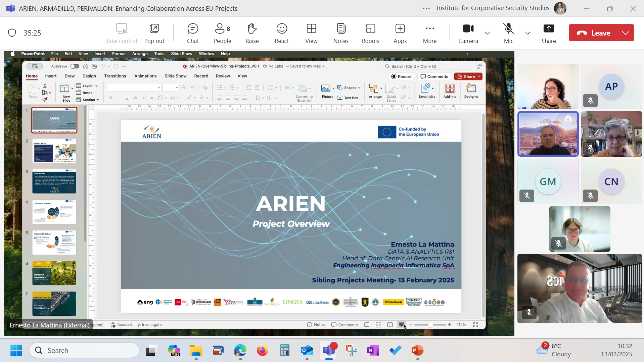Screen dimensions: 644x362
Task: Open the React emoji menu
Action: click(281, 33)
